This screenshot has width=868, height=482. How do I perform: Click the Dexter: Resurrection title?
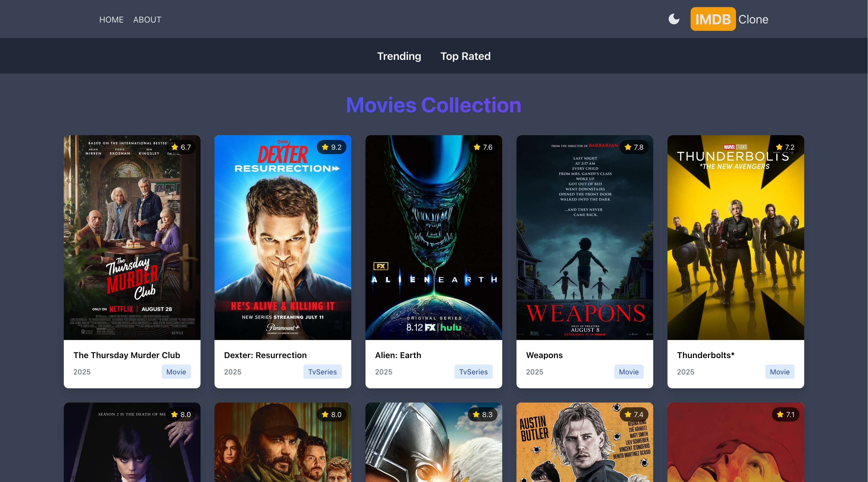pos(266,355)
